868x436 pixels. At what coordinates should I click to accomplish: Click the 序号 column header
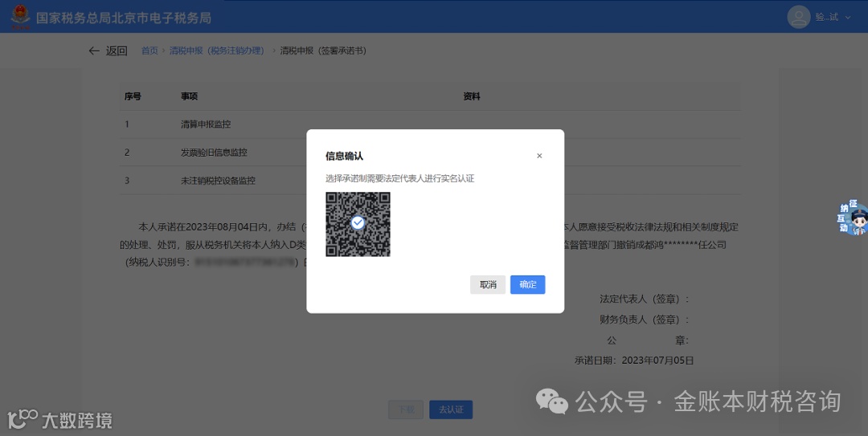133,96
